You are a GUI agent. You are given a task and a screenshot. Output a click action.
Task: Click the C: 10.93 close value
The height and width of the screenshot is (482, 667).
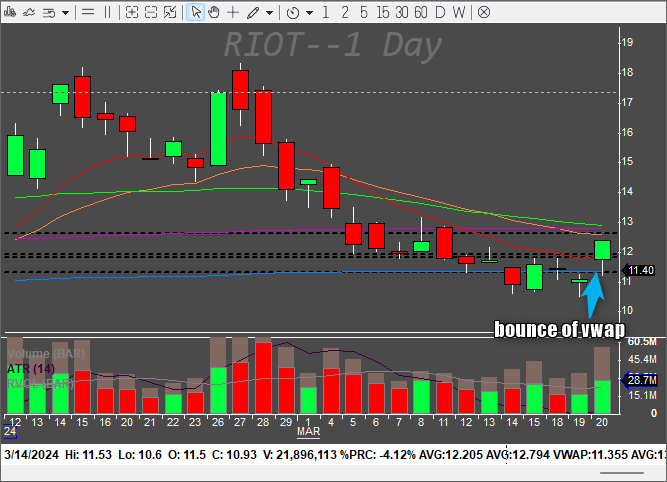coord(234,455)
